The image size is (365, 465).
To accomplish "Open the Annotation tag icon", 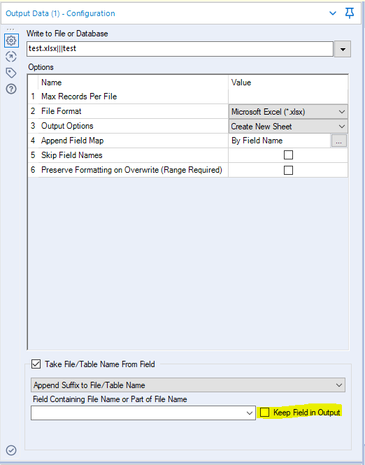I will pos(11,73).
